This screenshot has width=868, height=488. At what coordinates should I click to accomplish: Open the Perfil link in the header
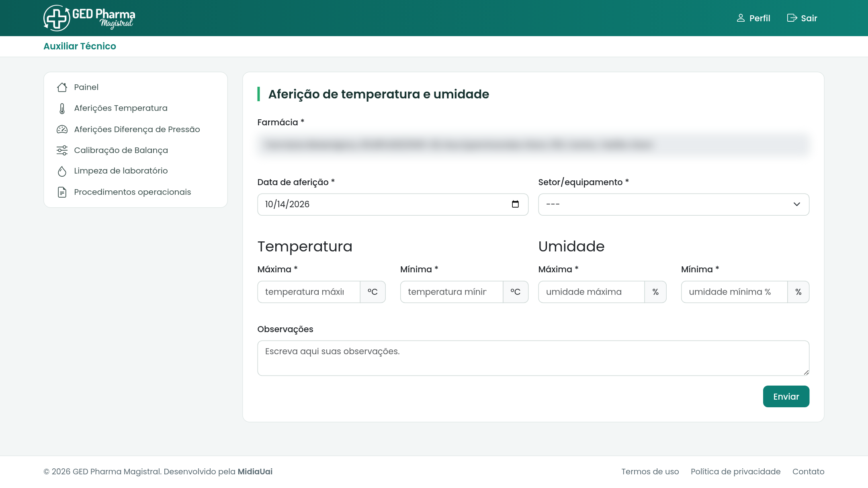[x=753, y=18]
